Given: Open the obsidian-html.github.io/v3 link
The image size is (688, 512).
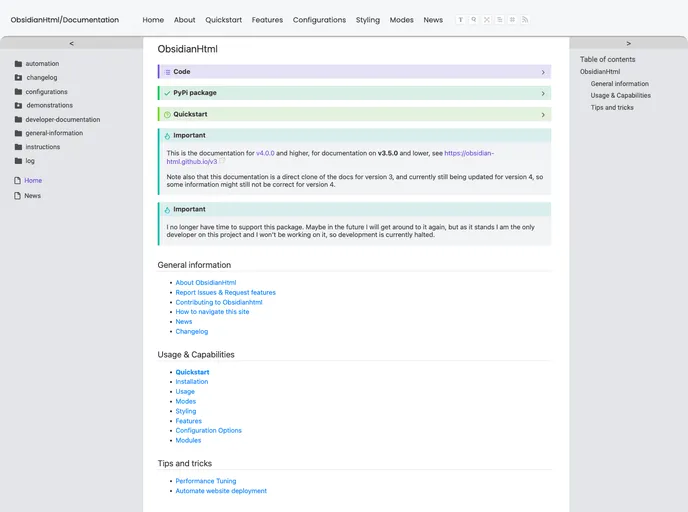Looking at the screenshot, I should (330, 157).
